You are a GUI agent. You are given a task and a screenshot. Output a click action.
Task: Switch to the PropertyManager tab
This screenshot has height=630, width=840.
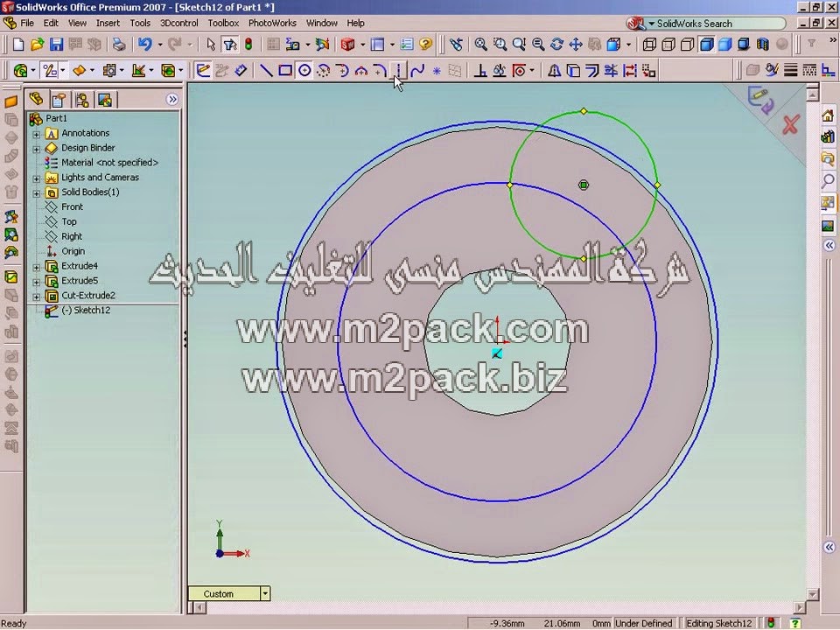(59, 100)
